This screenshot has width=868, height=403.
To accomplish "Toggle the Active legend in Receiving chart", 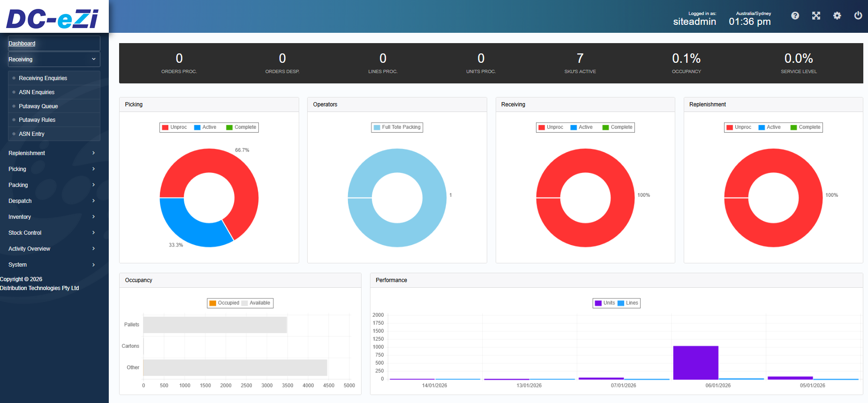I will pos(581,127).
